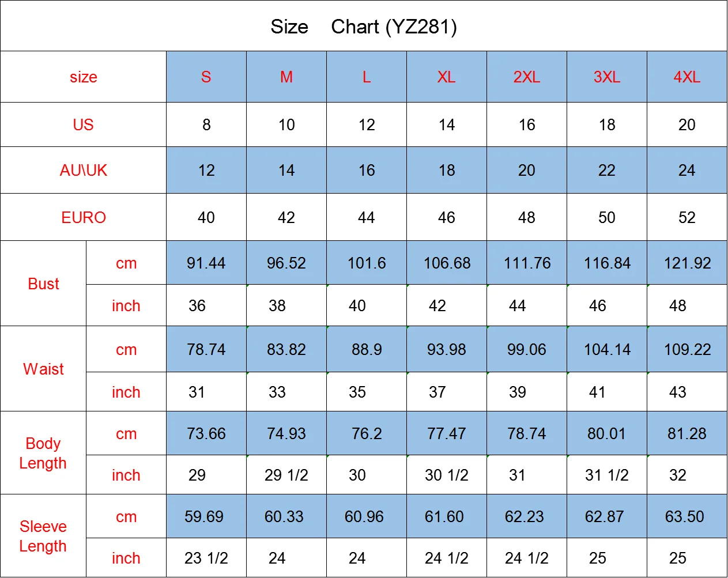Click the 4XL size header cell
Image resolution: width=728 pixels, height=578 pixels.
[x=687, y=77]
